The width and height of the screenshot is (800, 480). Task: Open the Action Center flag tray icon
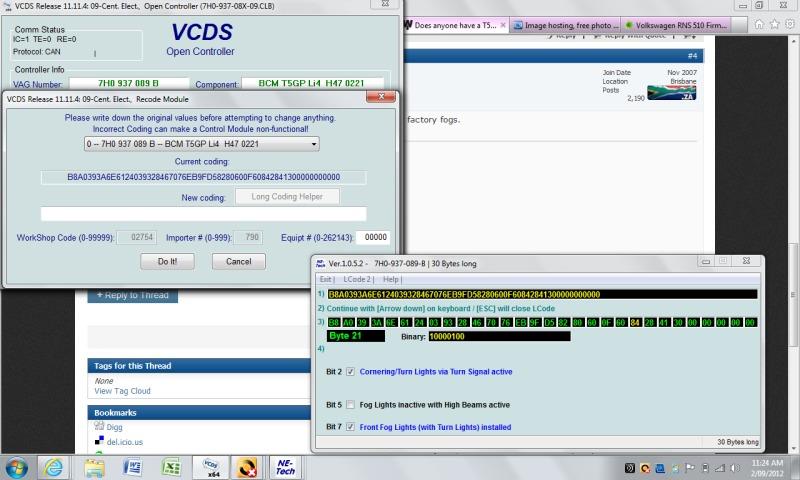(689, 468)
